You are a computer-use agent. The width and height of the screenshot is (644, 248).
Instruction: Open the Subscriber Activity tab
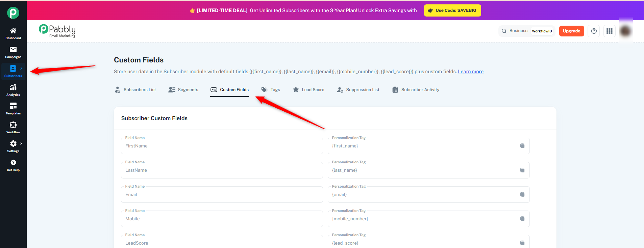pyautogui.click(x=416, y=90)
